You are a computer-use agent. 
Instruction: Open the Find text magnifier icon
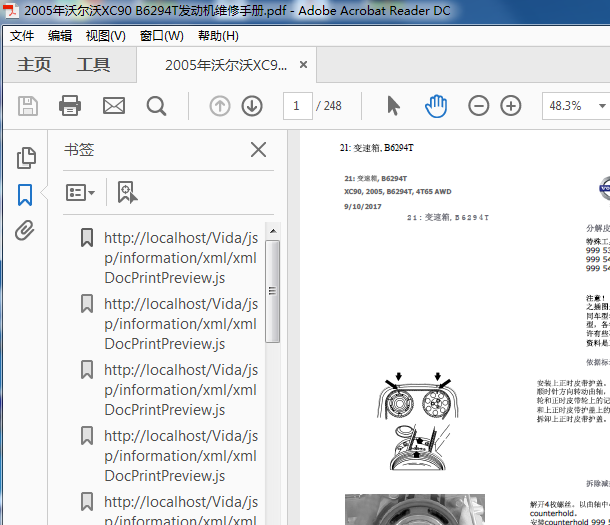(156, 106)
